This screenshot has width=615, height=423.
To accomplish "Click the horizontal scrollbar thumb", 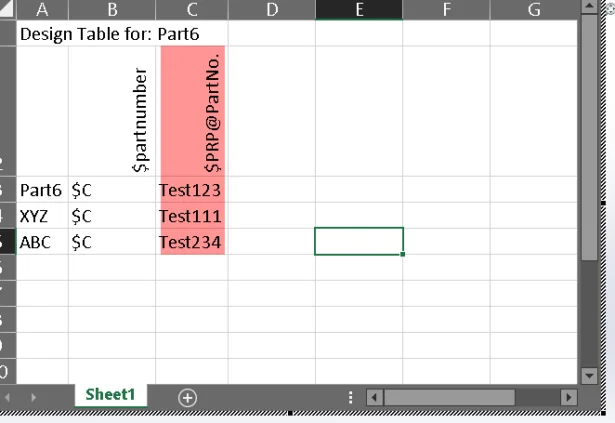I will (449, 397).
